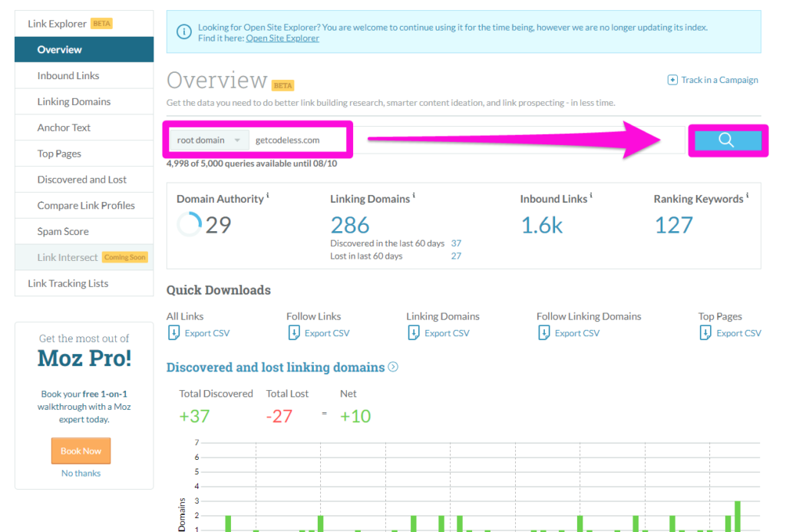Image resolution: width=786 pixels, height=532 pixels.
Task: Select Link Intersect in the sidebar
Action: pos(84,257)
